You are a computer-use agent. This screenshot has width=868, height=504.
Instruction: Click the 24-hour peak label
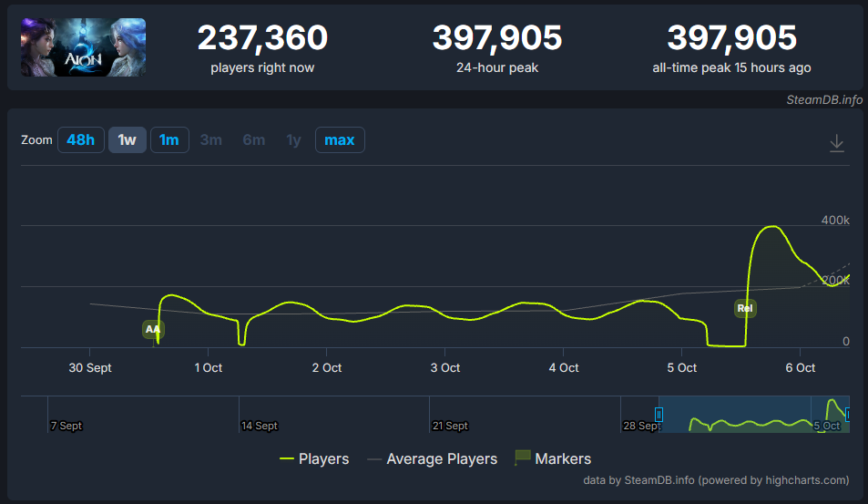click(x=497, y=67)
